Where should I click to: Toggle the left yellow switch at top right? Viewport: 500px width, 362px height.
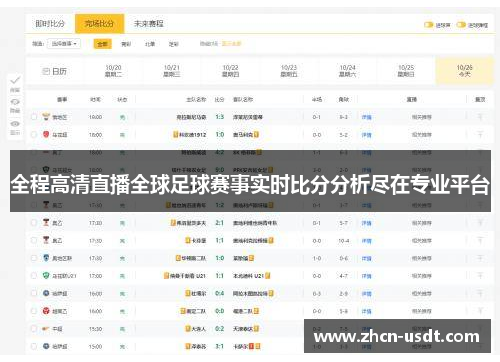428,25
